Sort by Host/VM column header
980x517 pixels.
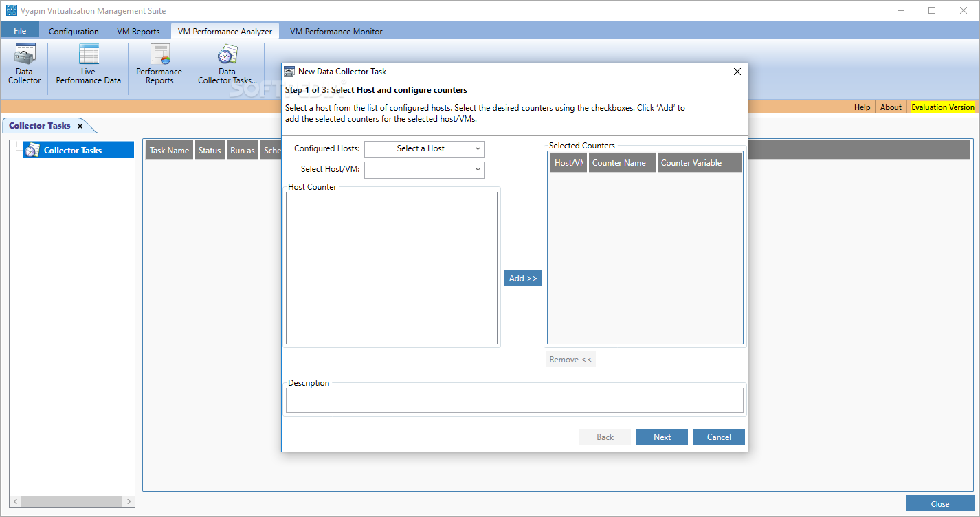pyautogui.click(x=568, y=162)
